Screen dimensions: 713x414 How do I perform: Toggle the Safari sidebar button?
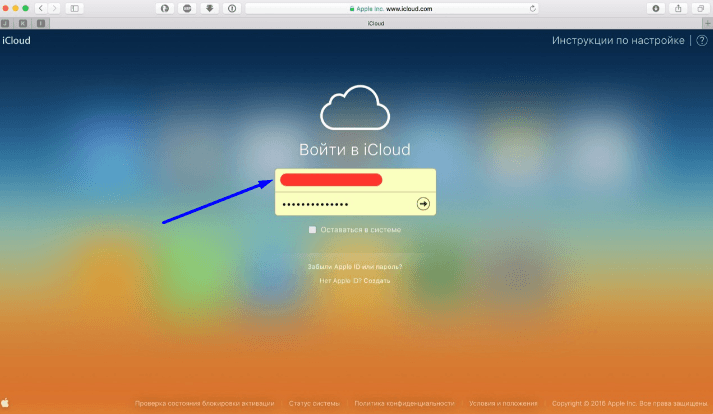pyautogui.click(x=75, y=8)
